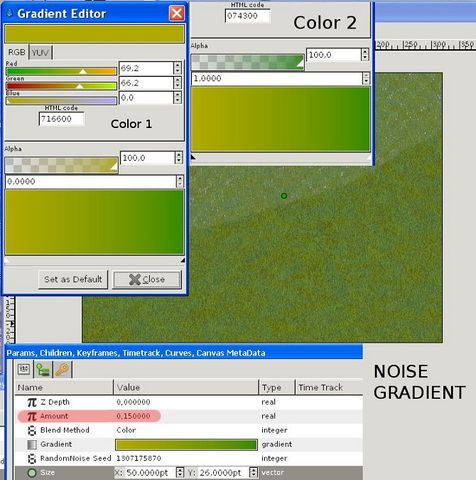Click the RandomNoise Seed parameter icon
The width and height of the screenshot is (476, 480).
32,459
